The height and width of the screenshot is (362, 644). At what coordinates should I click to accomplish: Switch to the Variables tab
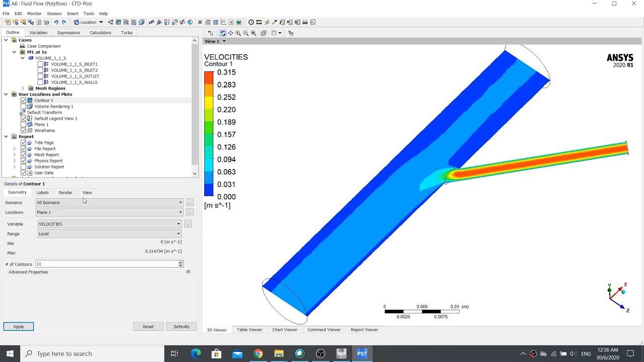38,33
